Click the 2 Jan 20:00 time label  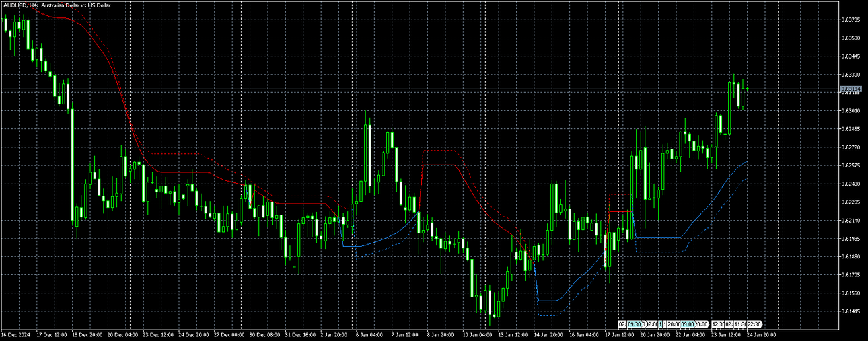tap(334, 334)
